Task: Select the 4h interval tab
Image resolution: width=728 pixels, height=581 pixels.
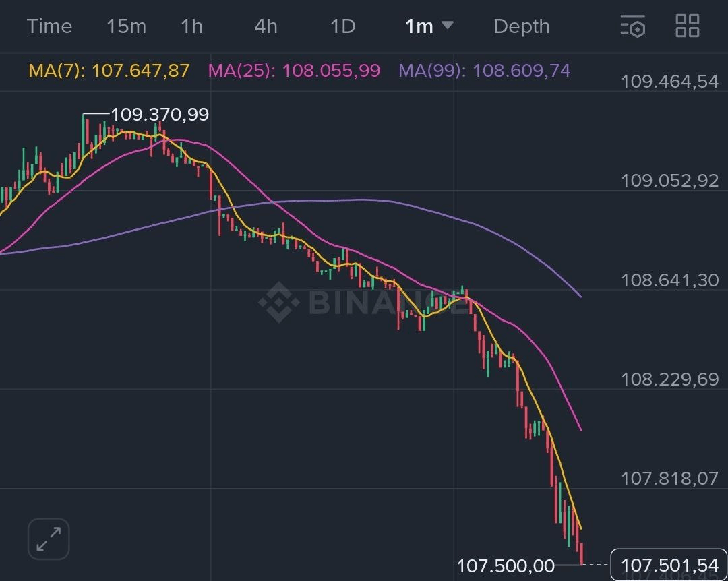Action: pos(266,26)
